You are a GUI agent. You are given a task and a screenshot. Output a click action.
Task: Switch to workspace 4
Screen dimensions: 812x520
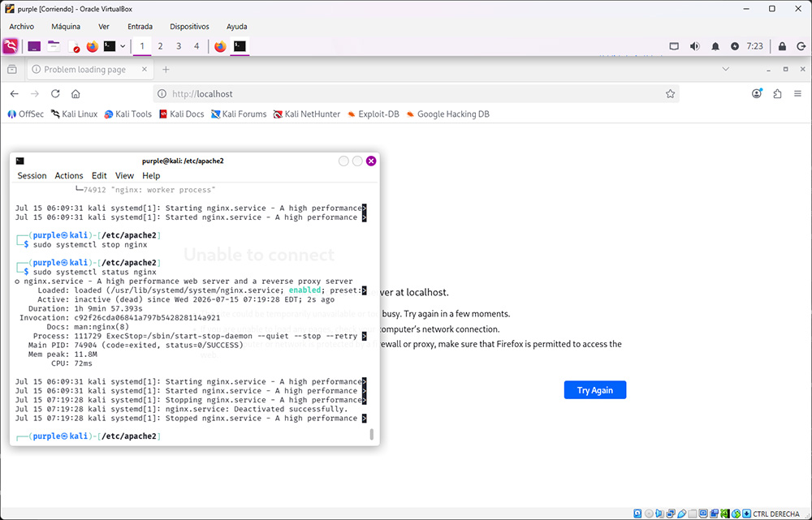[x=197, y=46]
